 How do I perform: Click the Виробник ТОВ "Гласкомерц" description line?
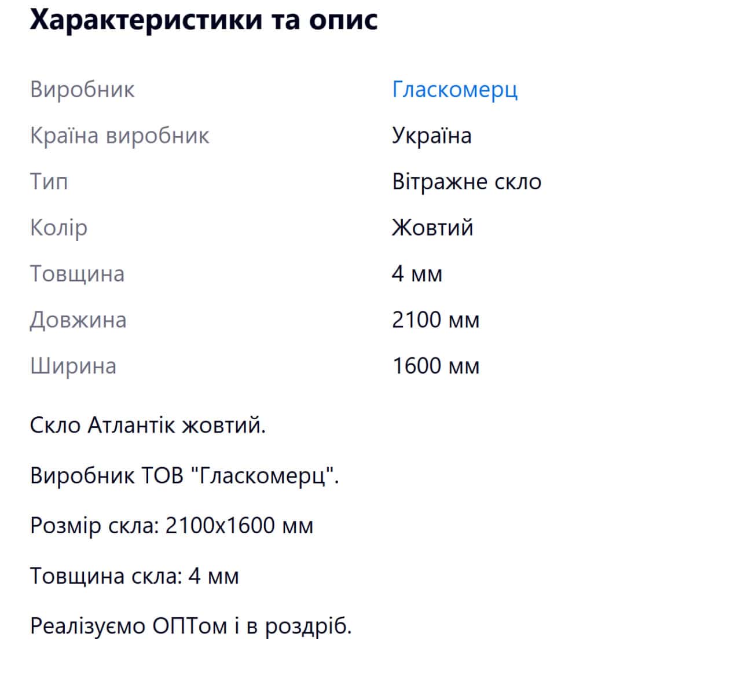click(184, 476)
